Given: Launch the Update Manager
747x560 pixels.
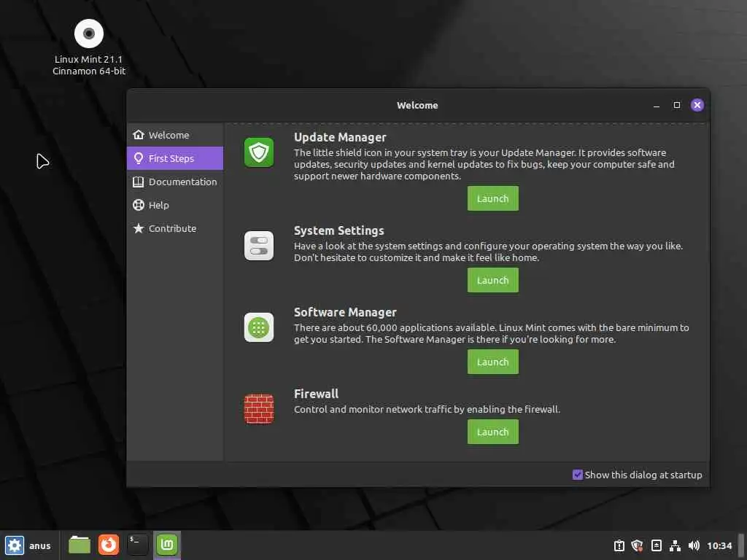Looking at the screenshot, I should pos(492,198).
